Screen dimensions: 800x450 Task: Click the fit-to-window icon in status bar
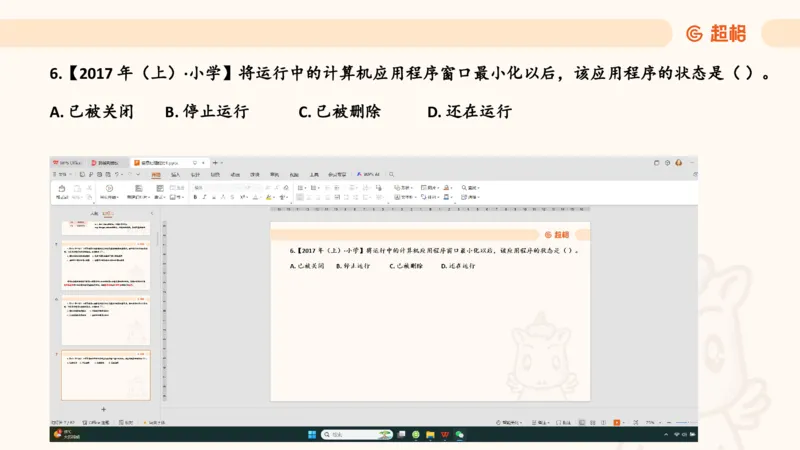636,422
